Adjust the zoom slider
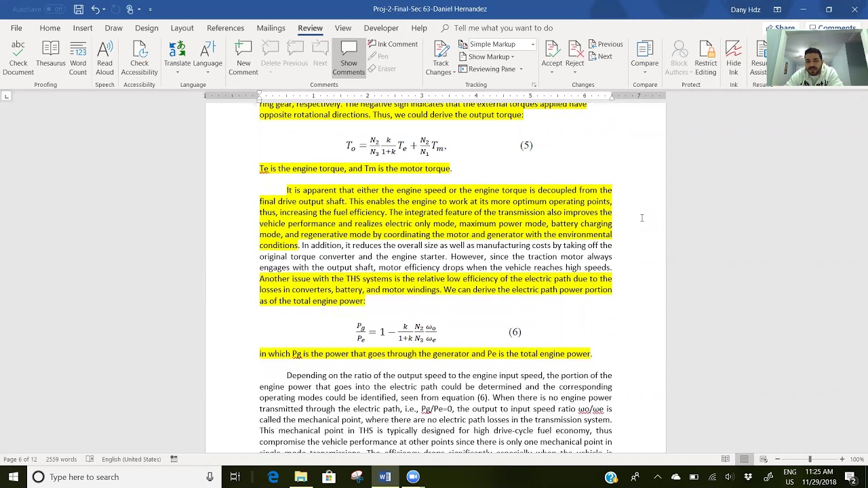868x488 pixels. [810, 459]
